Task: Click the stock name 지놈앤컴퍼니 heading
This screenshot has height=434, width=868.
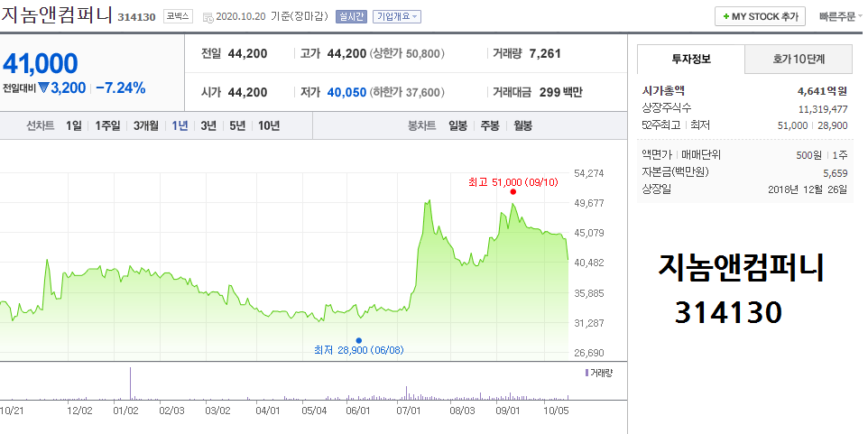Action: 57,15
